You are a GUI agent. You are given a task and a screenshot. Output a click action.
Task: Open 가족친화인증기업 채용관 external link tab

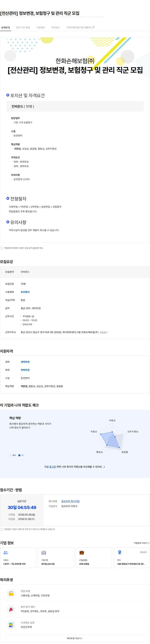(x=80, y=27)
